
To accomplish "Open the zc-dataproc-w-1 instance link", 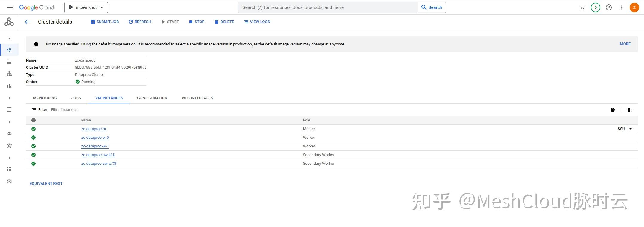I will coord(95,146).
